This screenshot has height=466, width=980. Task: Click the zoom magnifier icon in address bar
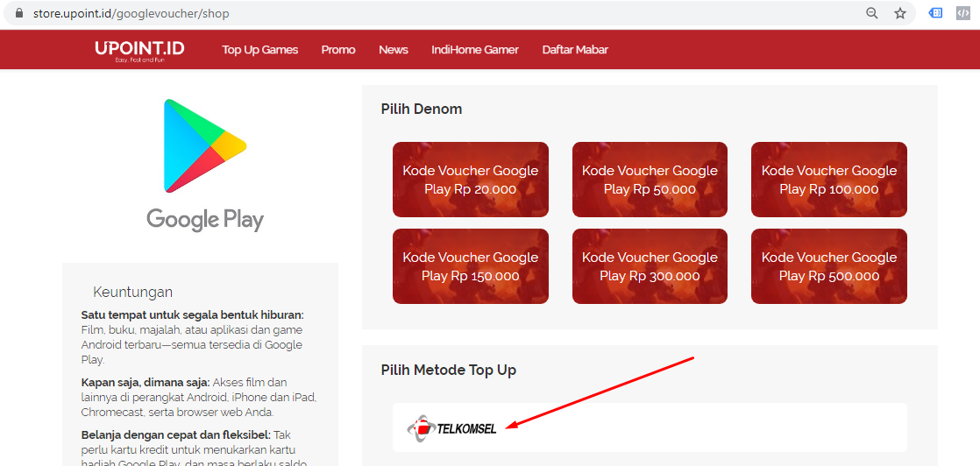click(872, 13)
